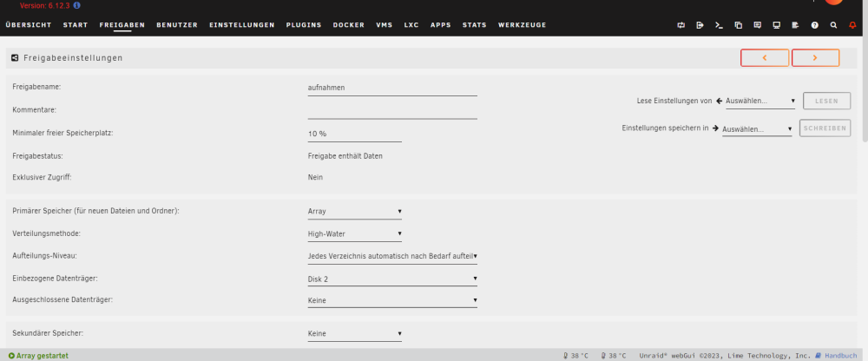Open the Sekundärer Speicher dropdown

point(355,333)
